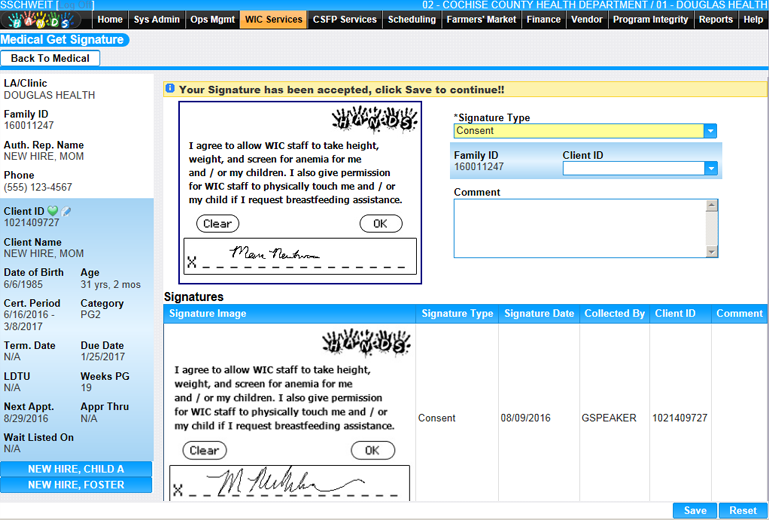
Task: Click the HANDS handprint logo in saved signature
Action: [367, 345]
